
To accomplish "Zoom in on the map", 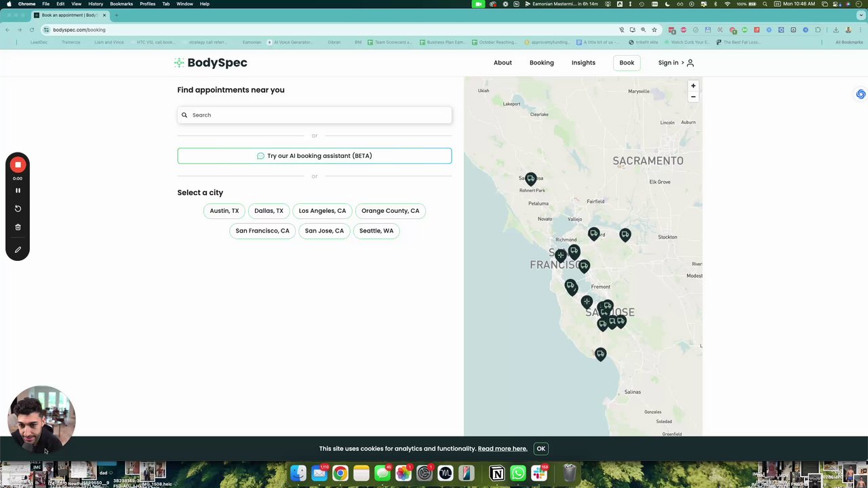I will point(693,86).
